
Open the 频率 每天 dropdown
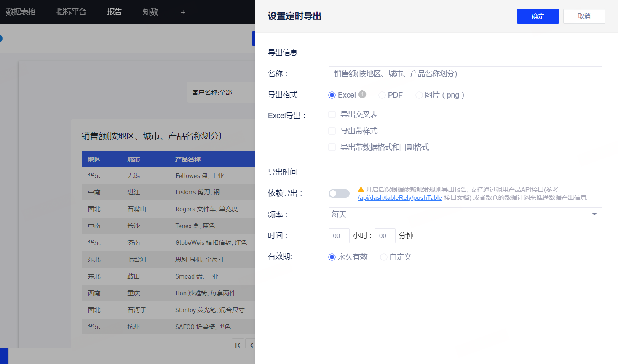(465, 215)
